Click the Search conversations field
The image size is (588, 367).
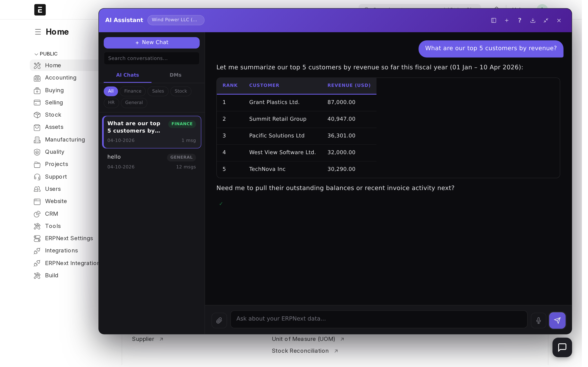pos(152,58)
